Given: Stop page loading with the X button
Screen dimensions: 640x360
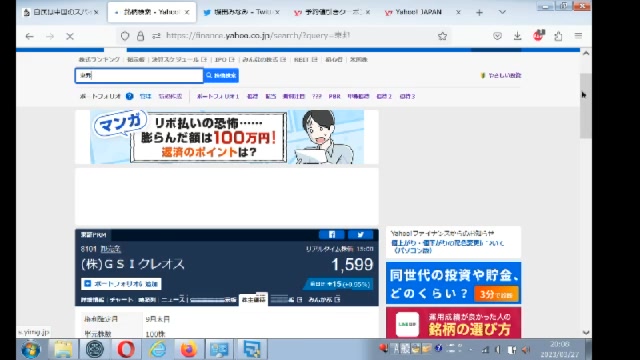Looking at the screenshot, I should pos(70,36).
